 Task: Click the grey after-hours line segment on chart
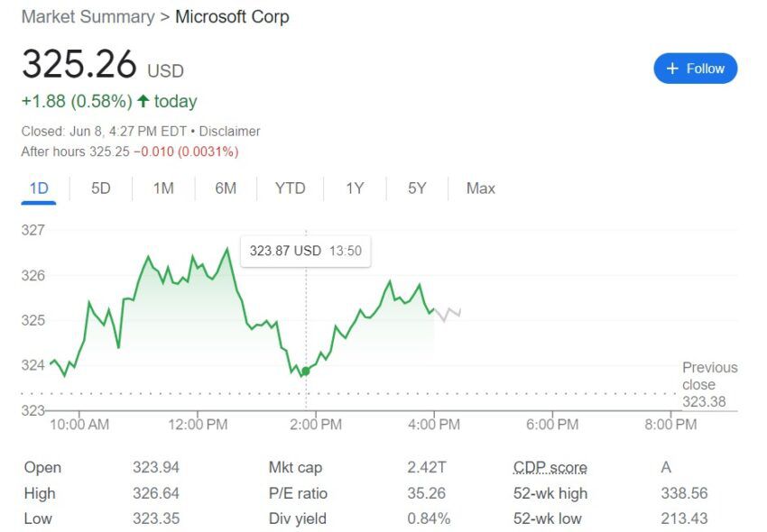tap(448, 314)
